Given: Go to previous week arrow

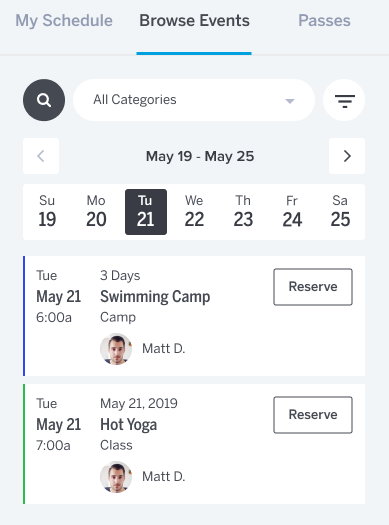Looking at the screenshot, I should [41, 156].
